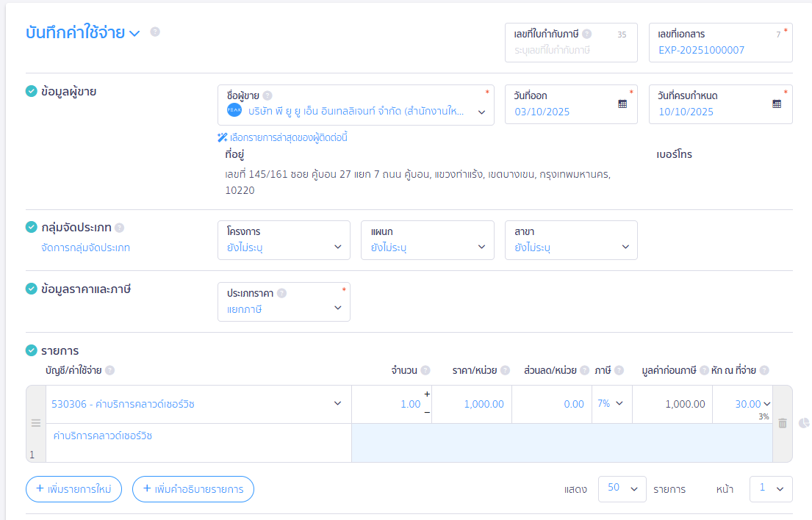812x520 pixels.
Task: Increase quantity with the plus stepper
Action: 427,394
